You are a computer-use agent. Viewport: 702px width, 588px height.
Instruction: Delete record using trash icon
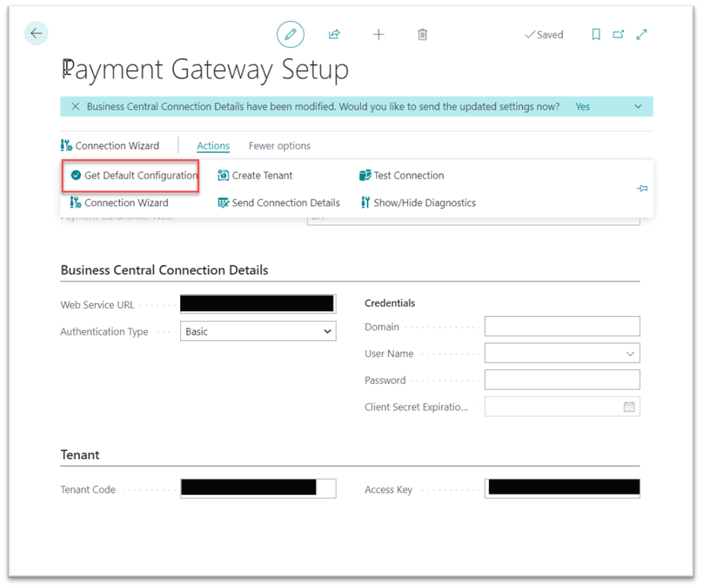422,34
